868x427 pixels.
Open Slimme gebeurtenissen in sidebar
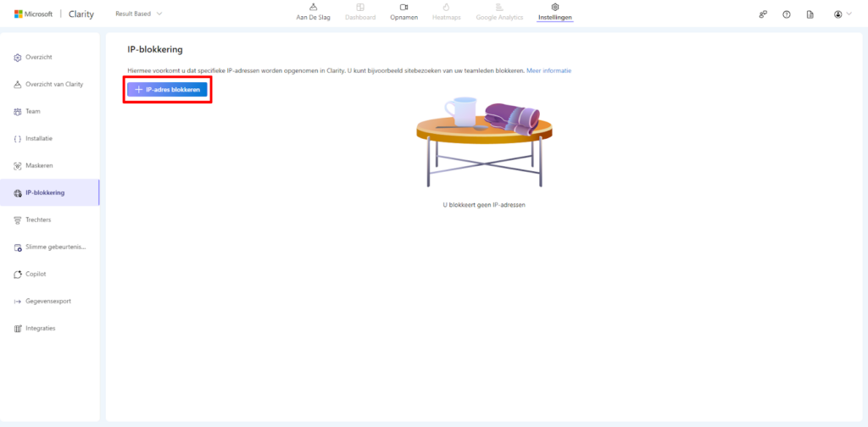point(50,247)
